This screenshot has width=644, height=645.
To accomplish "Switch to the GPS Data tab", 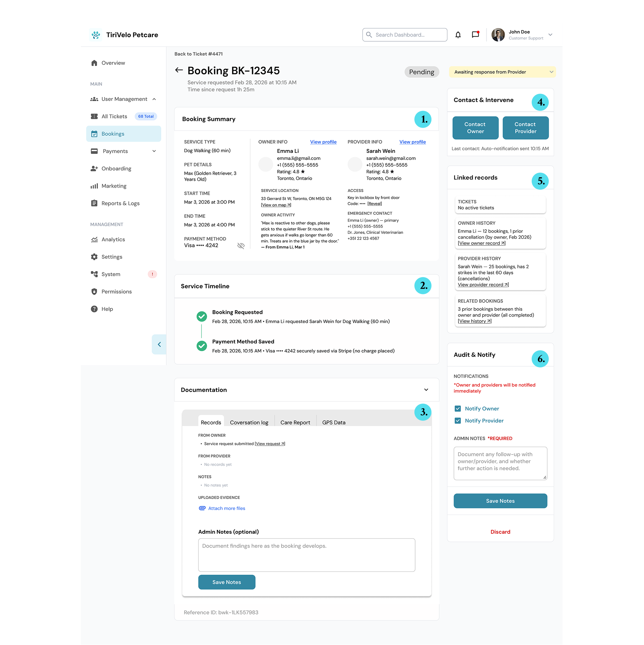I will [334, 423].
